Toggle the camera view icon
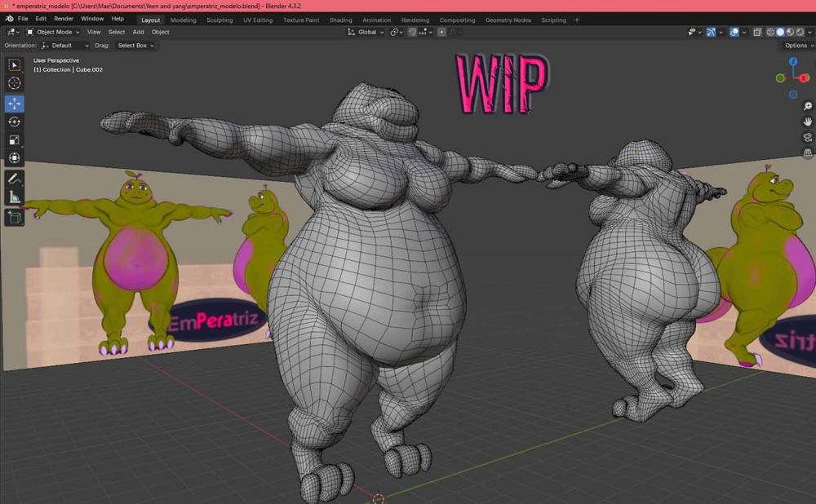The width and height of the screenshot is (816, 504). pos(808,137)
